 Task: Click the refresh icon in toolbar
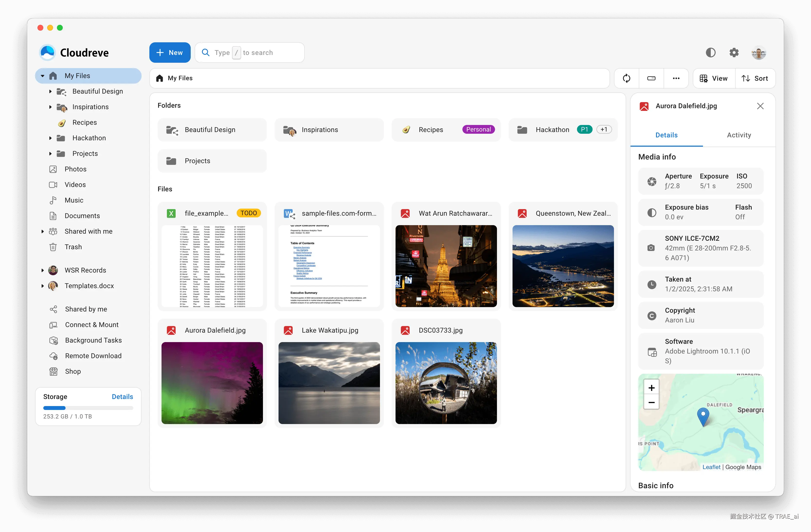pos(626,78)
